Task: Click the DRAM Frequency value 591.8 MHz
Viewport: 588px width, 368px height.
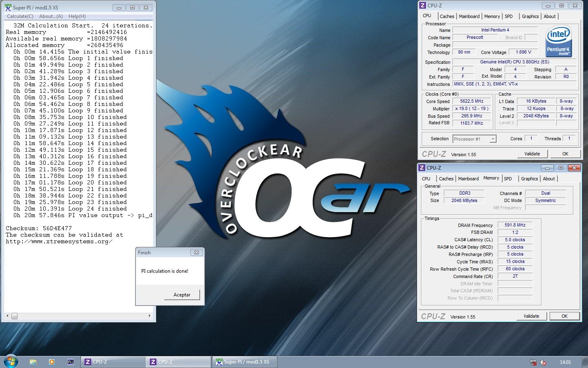Action: pos(515,225)
